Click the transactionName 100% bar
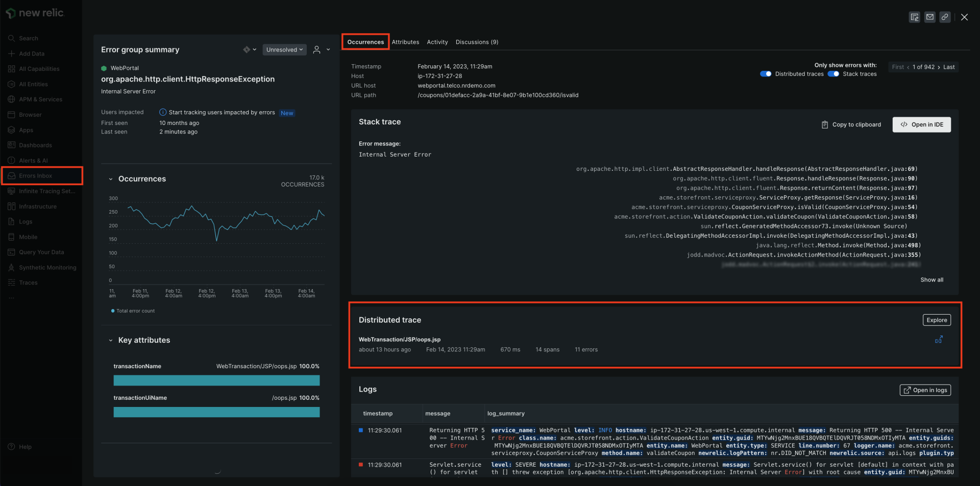Screen dimensions: 980x486 point(216,380)
